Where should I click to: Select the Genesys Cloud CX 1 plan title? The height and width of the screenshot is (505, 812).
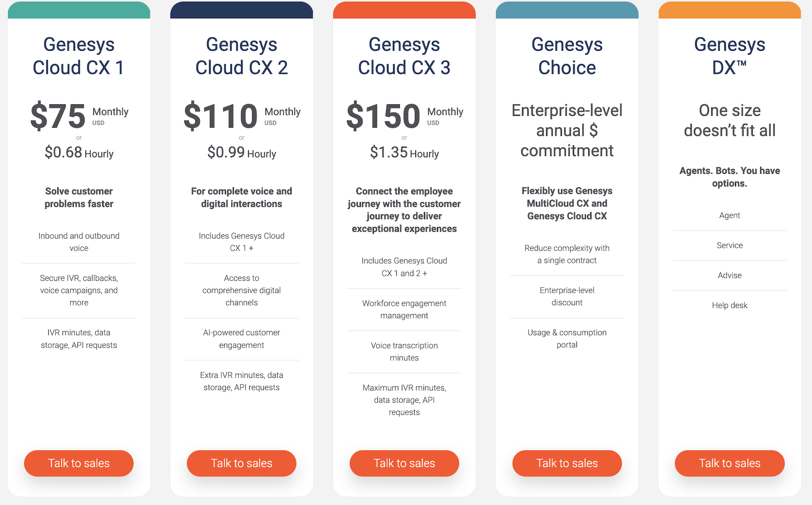click(79, 56)
